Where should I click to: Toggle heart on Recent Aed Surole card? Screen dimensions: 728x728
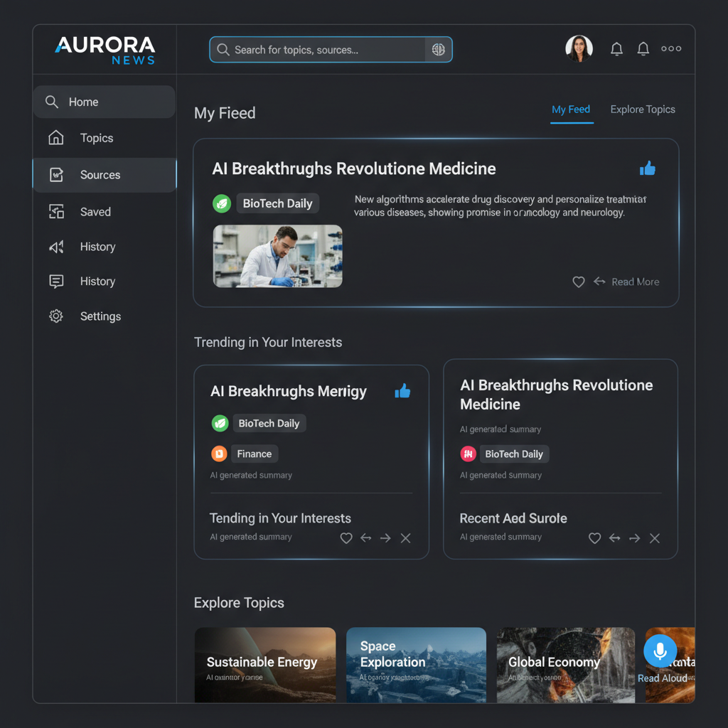(x=595, y=538)
